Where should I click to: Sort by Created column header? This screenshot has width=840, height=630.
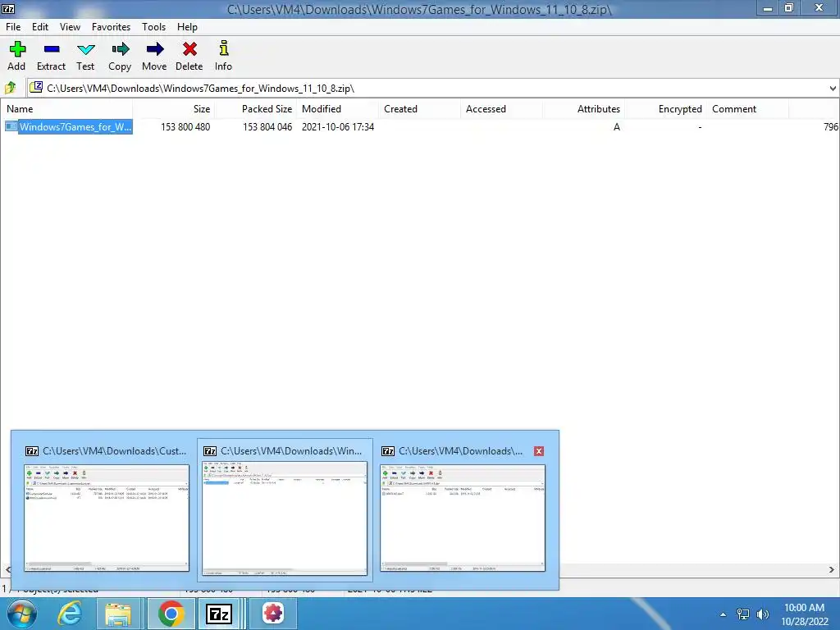point(419,109)
